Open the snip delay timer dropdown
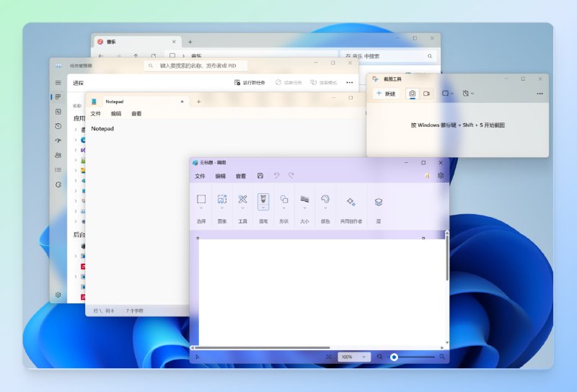577x392 pixels. coord(468,94)
